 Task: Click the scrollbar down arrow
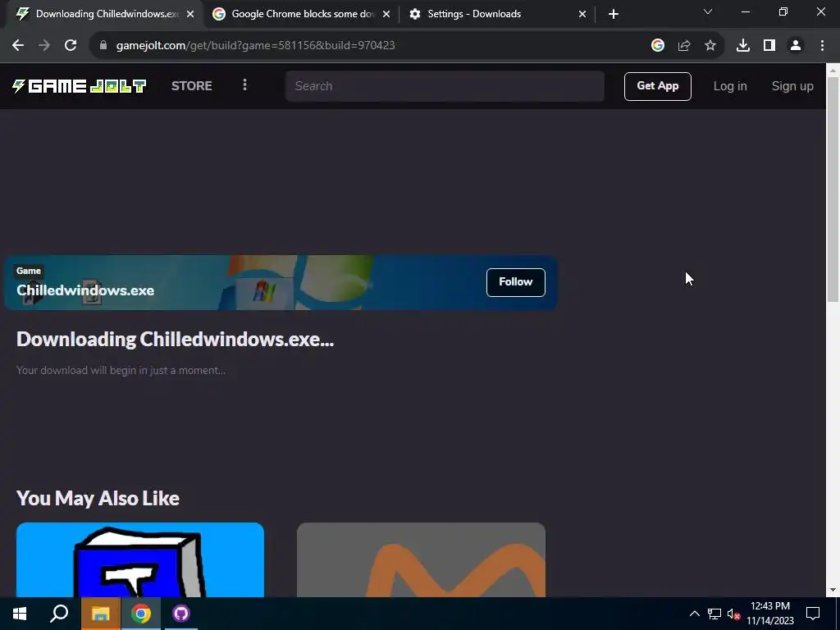[833, 591]
